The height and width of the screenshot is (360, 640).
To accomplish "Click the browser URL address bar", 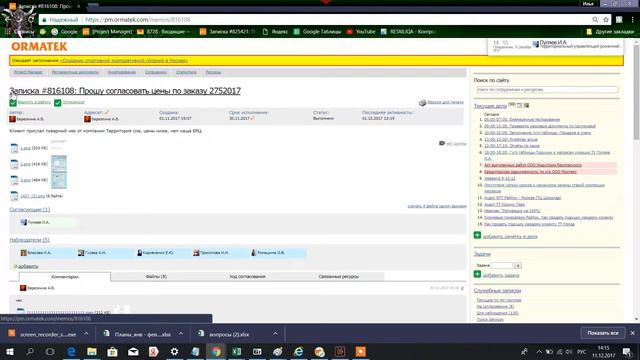I will point(314,20).
